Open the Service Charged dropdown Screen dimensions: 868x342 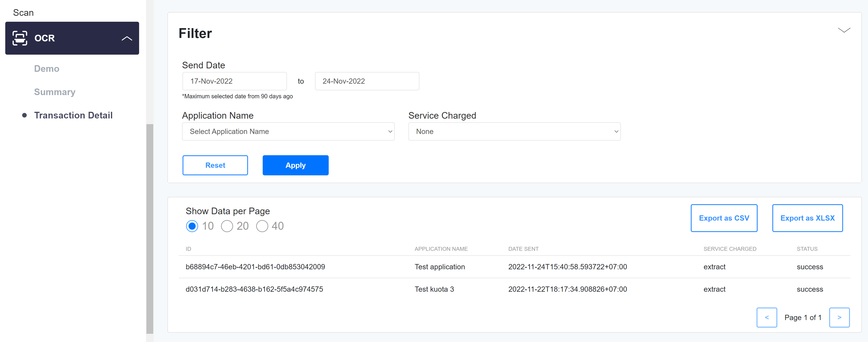pyautogui.click(x=514, y=131)
